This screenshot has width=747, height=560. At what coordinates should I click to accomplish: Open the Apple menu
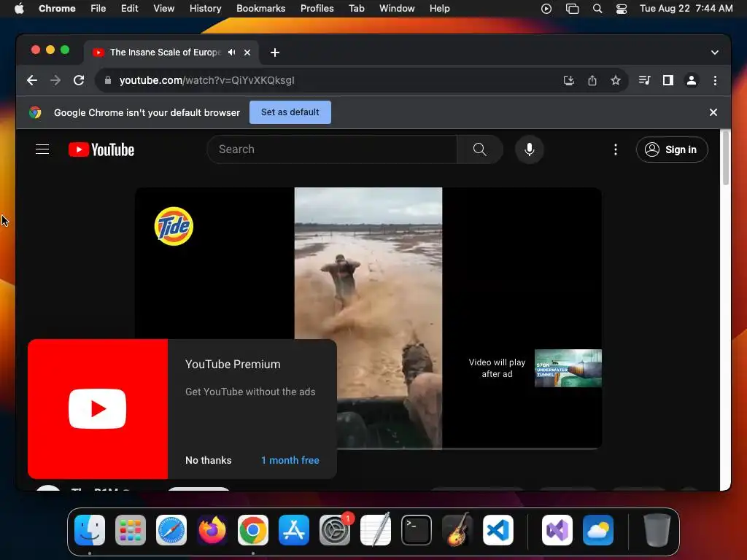coord(19,9)
